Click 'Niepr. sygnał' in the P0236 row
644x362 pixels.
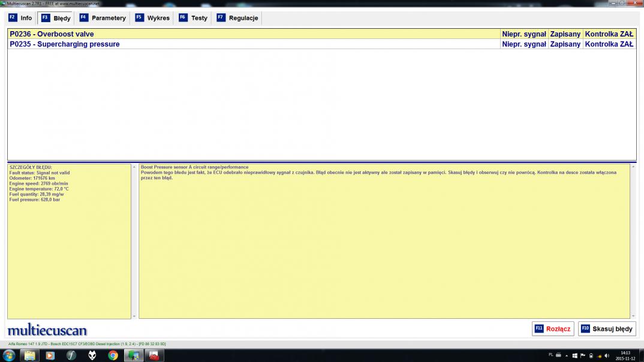pyautogui.click(x=523, y=34)
